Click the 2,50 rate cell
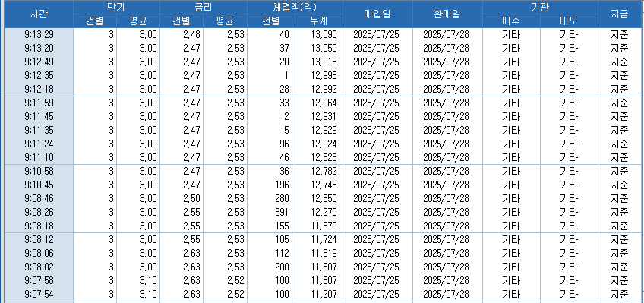This screenshot has width=644, height=303. pyautogui.click(x=182, y=199)
